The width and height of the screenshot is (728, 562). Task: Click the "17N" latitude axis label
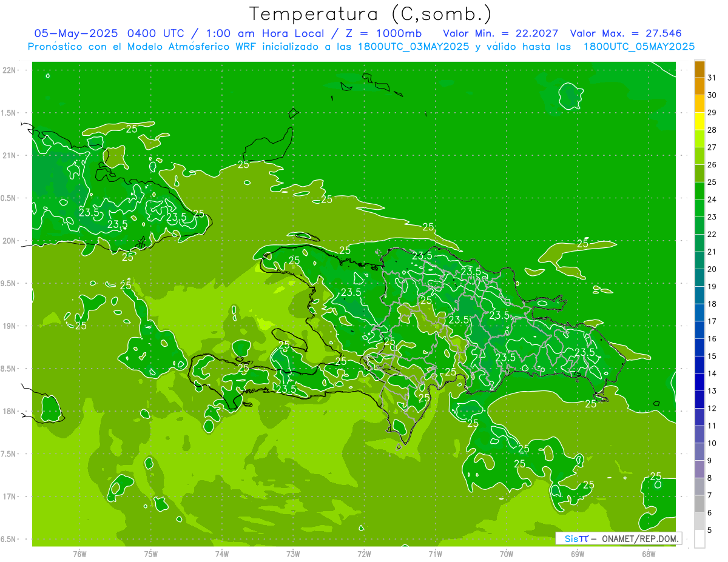[10, 497]
